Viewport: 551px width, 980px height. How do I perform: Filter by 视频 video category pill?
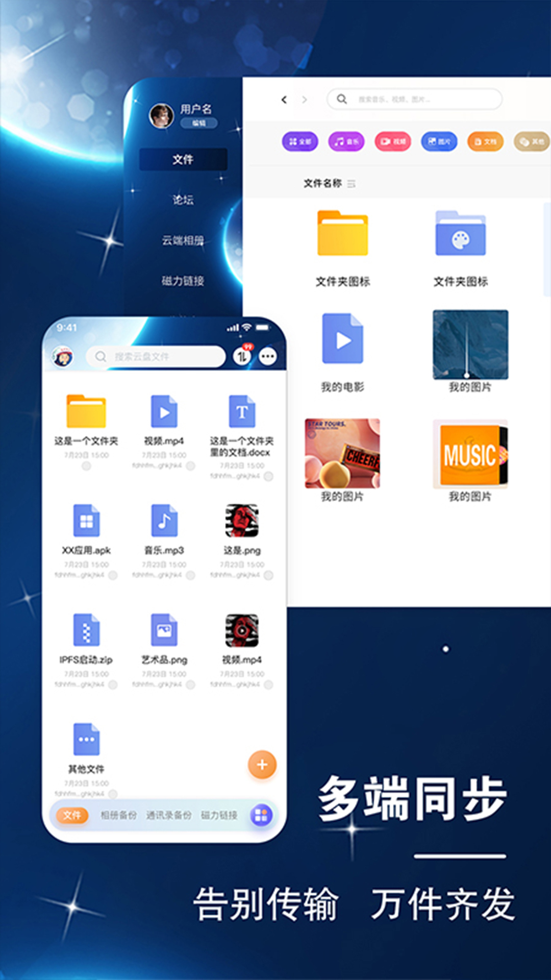pos(392,141)
